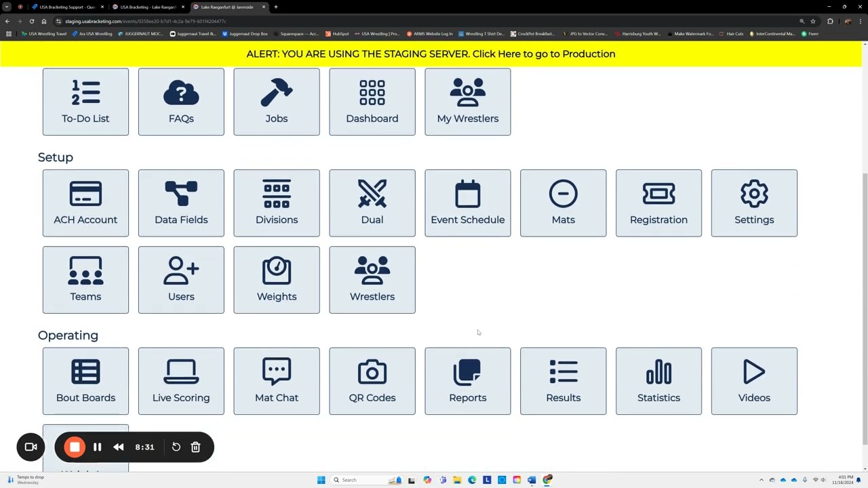Viewport: 868px width, 488px height.
Task: Open ACH Account setup
Action: 85,203
